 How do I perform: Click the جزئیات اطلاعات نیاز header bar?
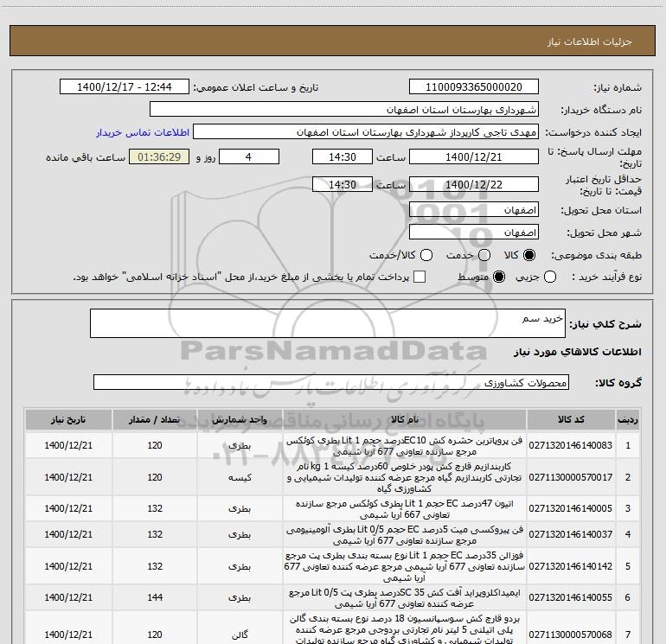[x=333, y=41]
